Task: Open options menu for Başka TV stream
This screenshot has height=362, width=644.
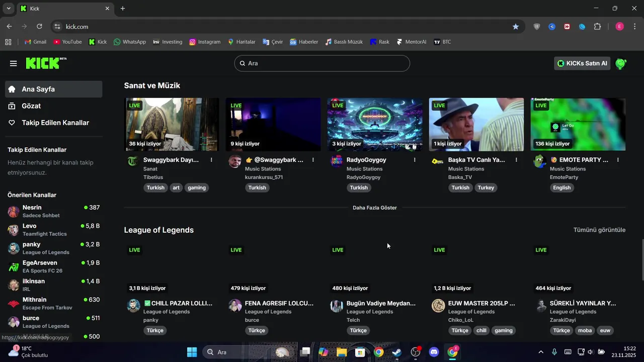Action: tap(516, 160)
